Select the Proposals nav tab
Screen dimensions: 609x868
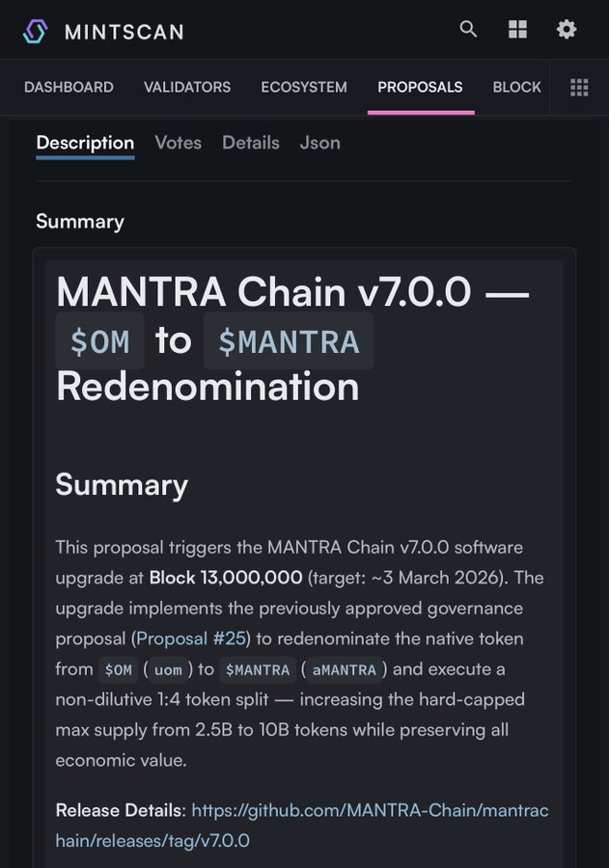click(x=420, y=88)
